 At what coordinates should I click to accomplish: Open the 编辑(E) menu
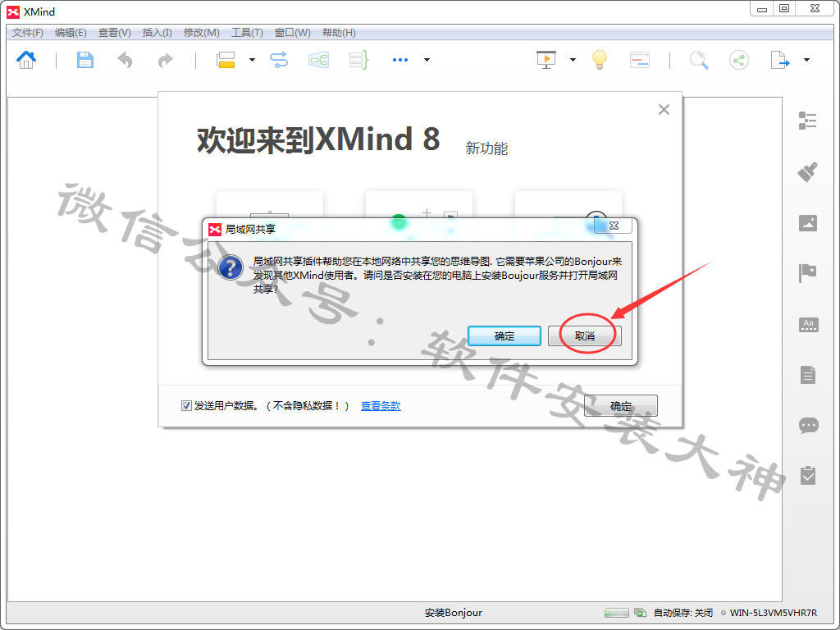pyautogui.click(x=71, y=33)
